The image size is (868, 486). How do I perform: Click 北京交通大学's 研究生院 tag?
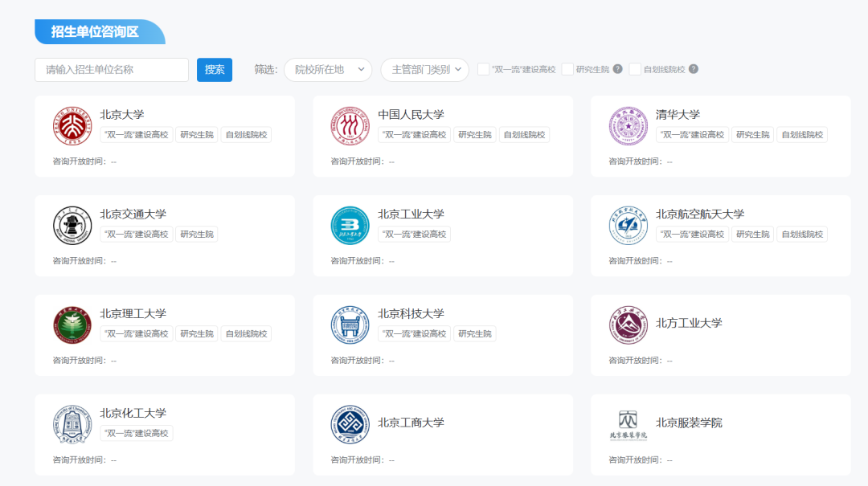pos(197,234)
